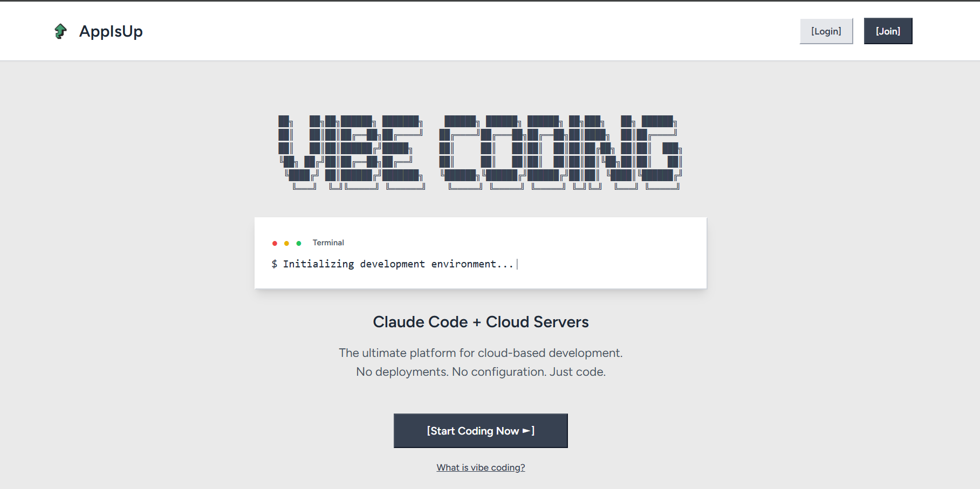The height and width of the screenshot is (489, 980).
Task: Click the AppIsUp green arrow logo icon
Action: [60, 31]
